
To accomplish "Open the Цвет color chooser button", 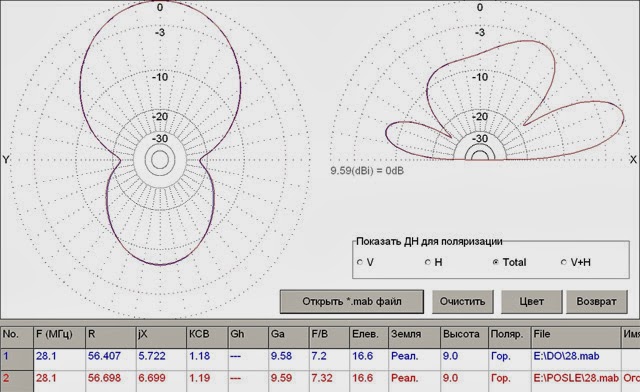I will coord(531,302).
